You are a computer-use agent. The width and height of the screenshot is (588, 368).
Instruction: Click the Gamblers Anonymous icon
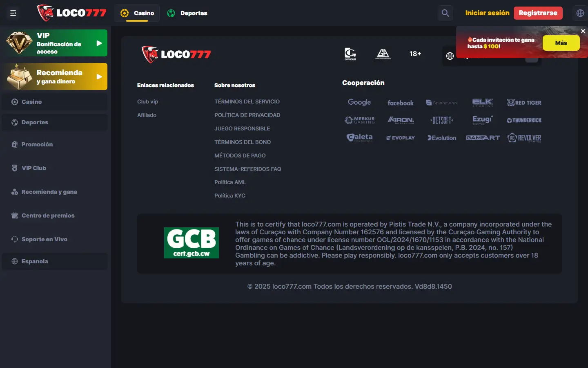(x=383, y=54)
